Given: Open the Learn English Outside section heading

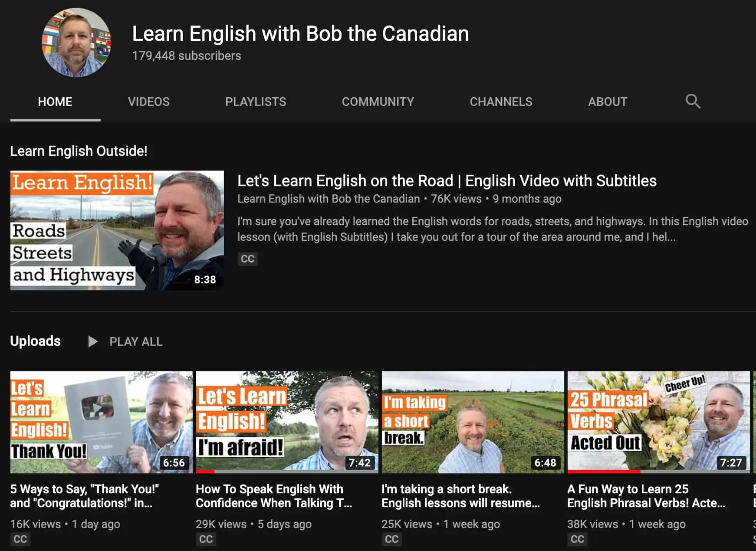Looking at the screenshot, I should (79, 151).
